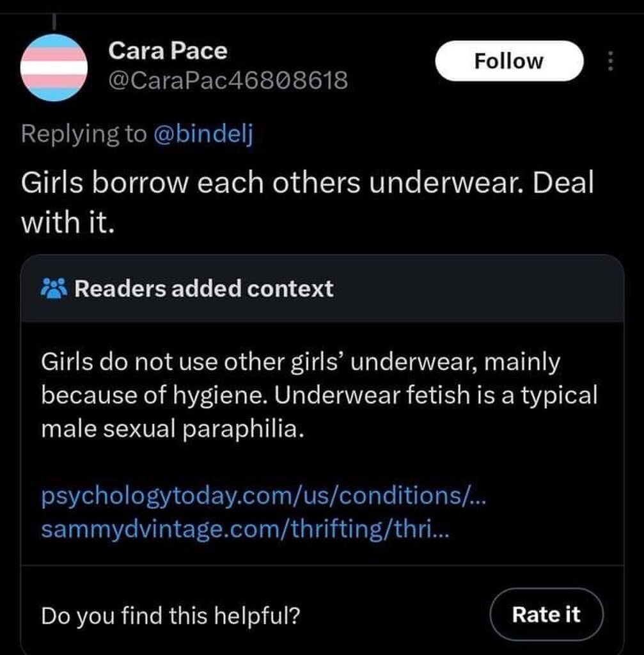The image size is (644, 655).
Task: Open the @bindelj mention link
Action: click(203, 134)
